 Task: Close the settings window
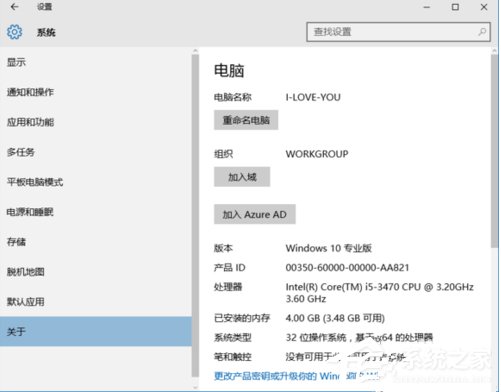pyautogui.click(x=484, y=7)
